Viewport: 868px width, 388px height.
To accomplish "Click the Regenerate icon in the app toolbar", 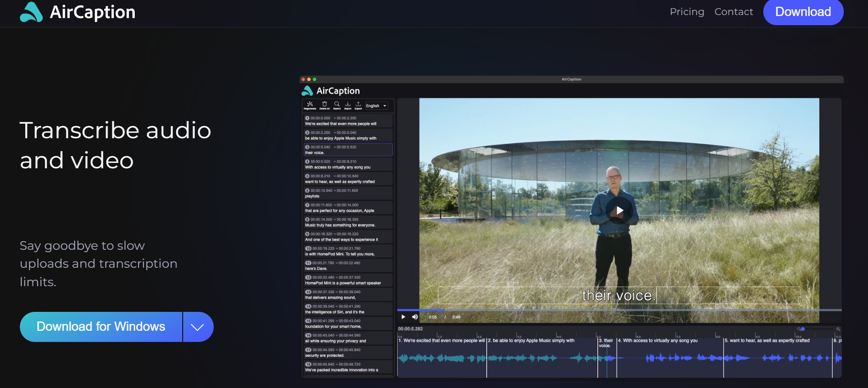I will [310, 105].
